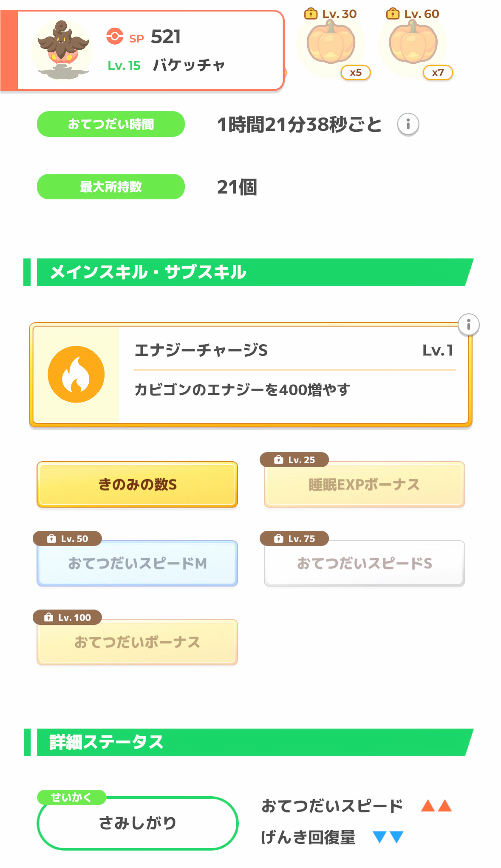The width and height of the screenshot is (501, 868).
Task: Tap the red up-arrows for おてつだいスピード
Action: pos(436,806)
